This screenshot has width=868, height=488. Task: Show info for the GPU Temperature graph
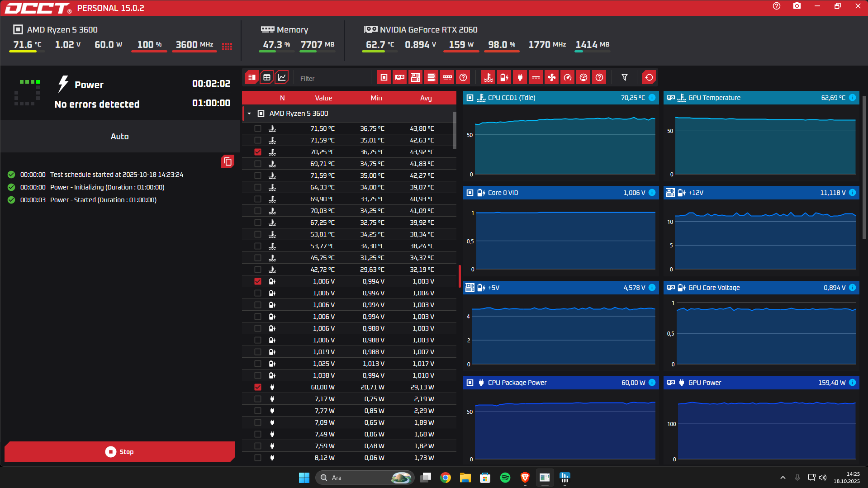853,98
